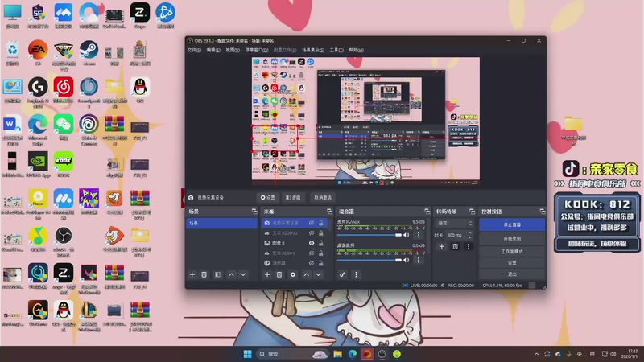This screenshot has width=644, height=362.
Task: Open the Windows Start menu
Action: pos(247,354)
